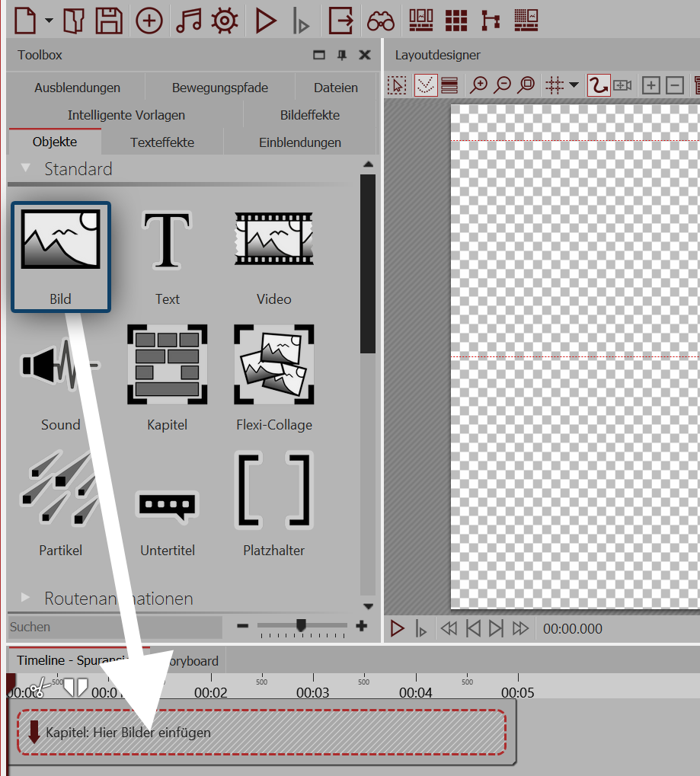Screen dimensions: 700x776
Task: Open the new project dropdown arrow
Action: pyautogui.click(x=50, y=21)
